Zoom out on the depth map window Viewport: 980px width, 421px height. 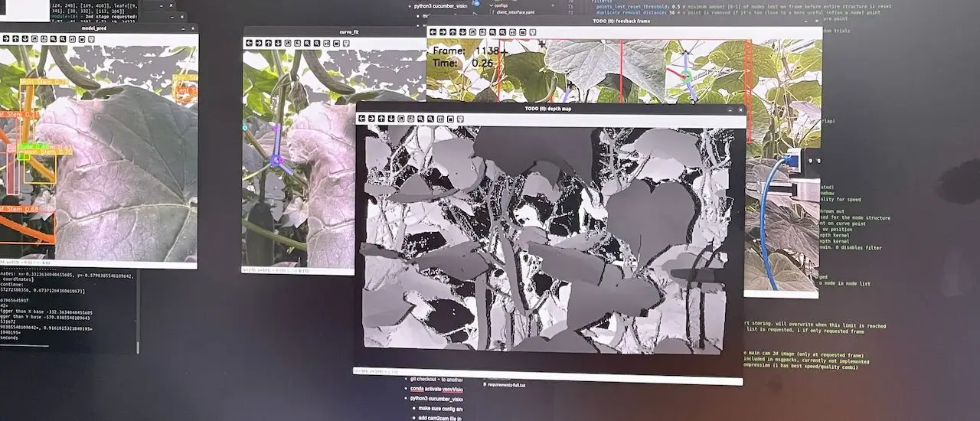click(x=430, y=119)
